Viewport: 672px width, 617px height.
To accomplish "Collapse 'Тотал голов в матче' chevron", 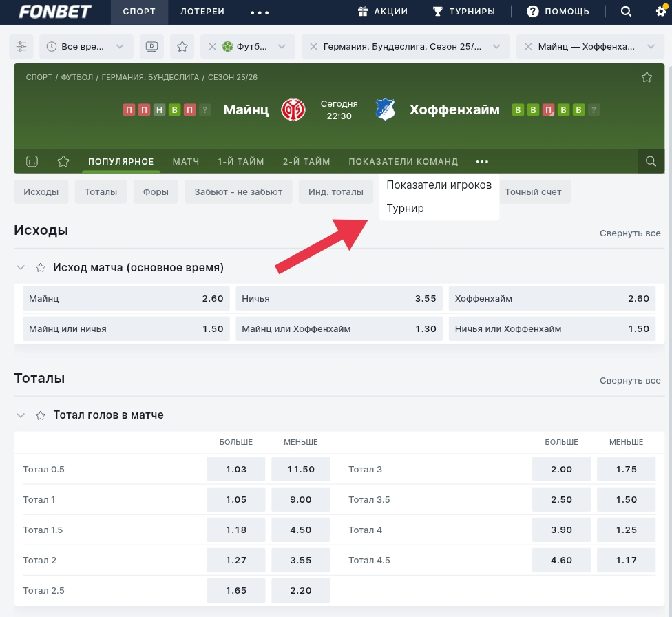I will 21,416.
